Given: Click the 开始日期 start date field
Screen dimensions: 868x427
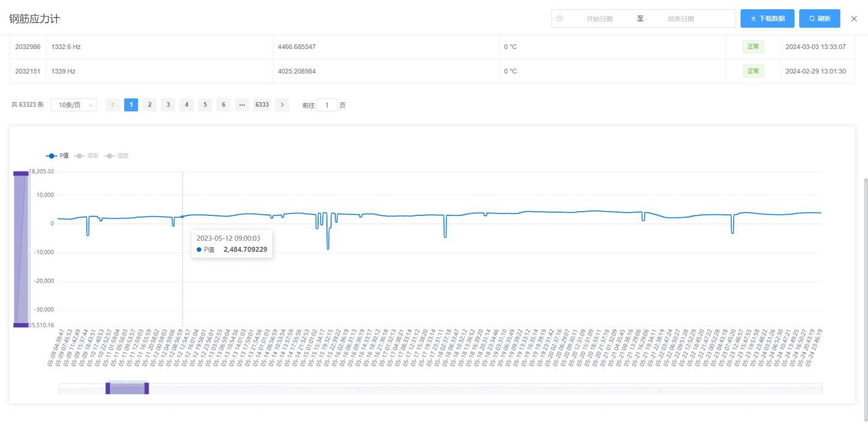Looking at the screenshot, I should [599, 19].
